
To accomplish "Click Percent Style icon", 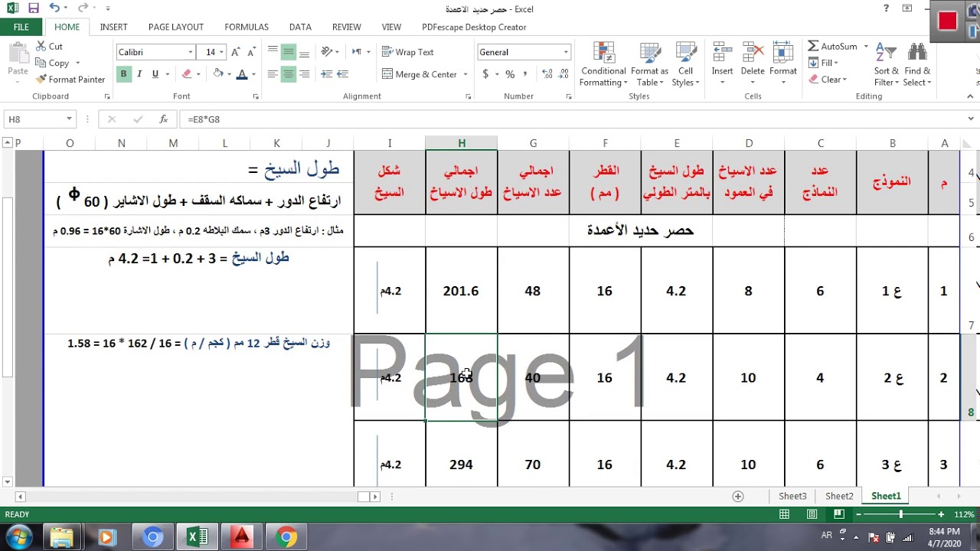I will 510,74.
